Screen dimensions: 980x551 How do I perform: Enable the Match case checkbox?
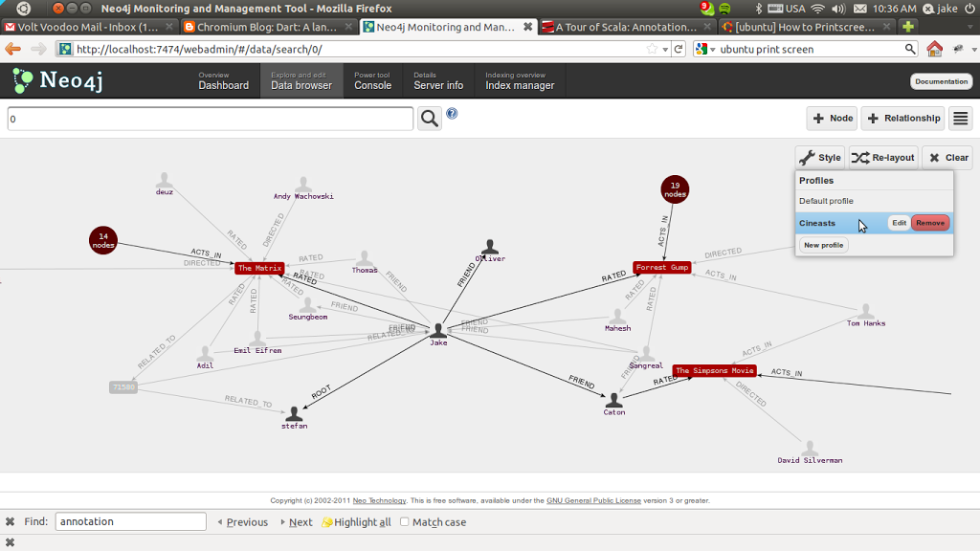tap(405, 521)
